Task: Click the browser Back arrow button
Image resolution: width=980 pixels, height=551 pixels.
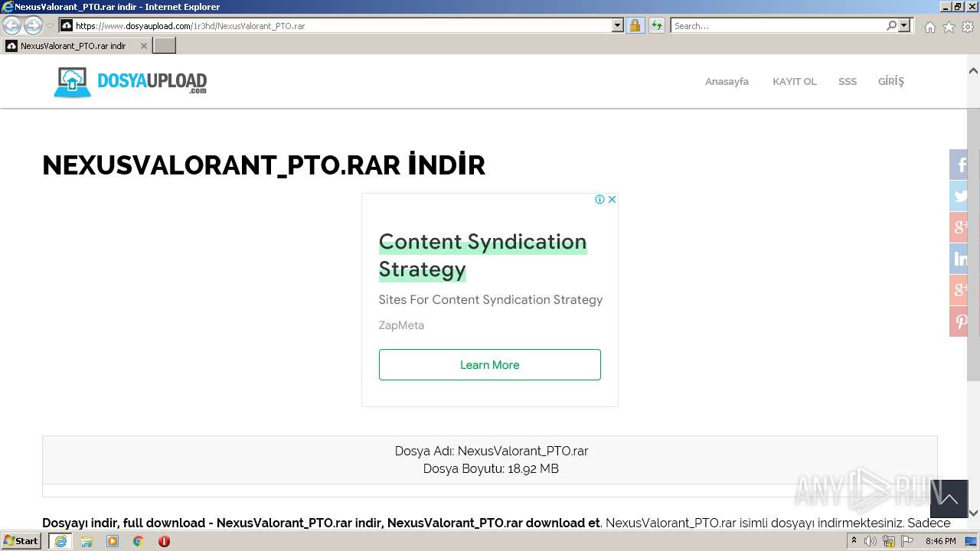Action: click(11, 26)
